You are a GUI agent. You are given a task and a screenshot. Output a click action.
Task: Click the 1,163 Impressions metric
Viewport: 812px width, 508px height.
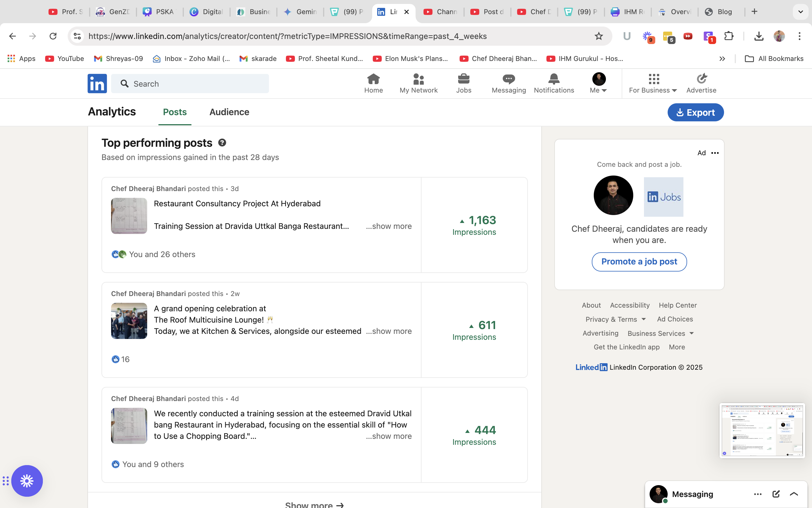pyautogui.click(x=474, y=225)
